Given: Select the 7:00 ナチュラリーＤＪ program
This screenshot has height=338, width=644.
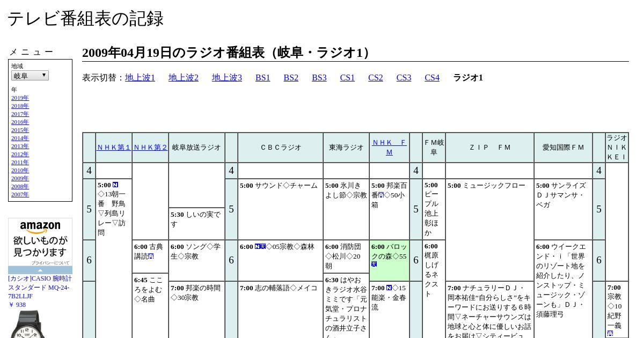Looking at the screenshot, I should click(x=489, y=310).
